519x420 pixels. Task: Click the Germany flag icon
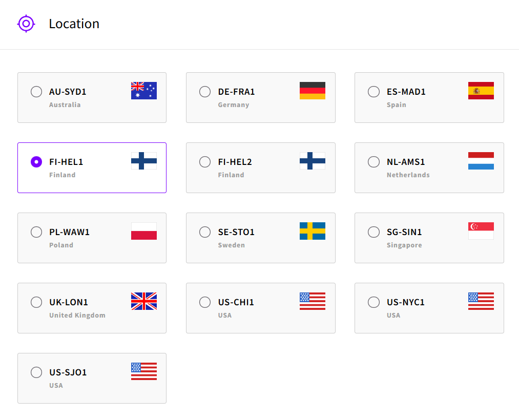pos(313,91)
